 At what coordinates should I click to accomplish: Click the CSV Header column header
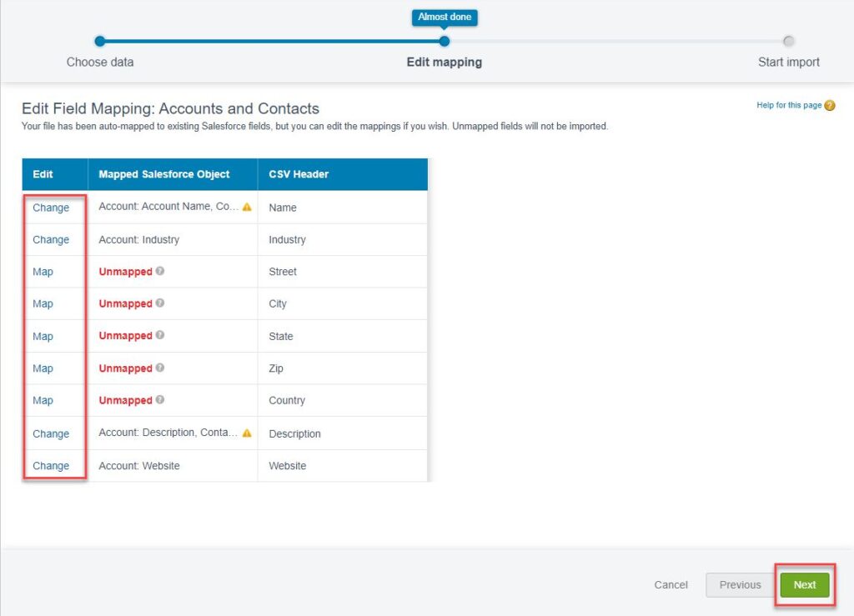click(x=343, y=174)
